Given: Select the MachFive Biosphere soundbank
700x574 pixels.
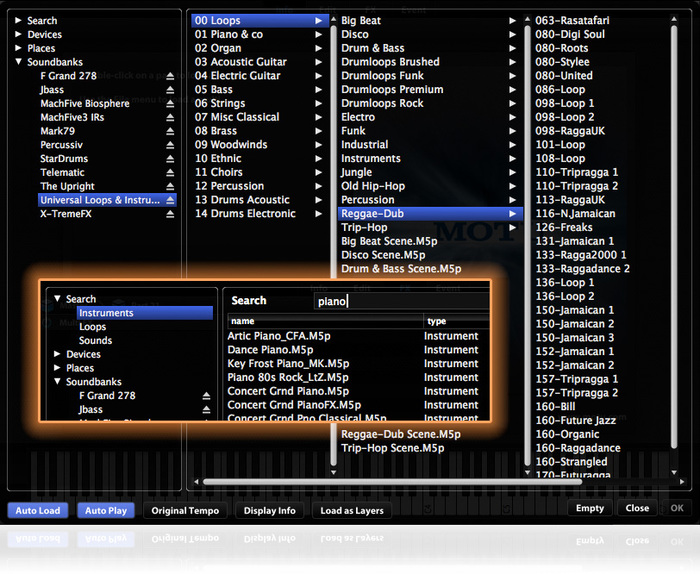Looking at the screenshot, I should coord(85,104).
